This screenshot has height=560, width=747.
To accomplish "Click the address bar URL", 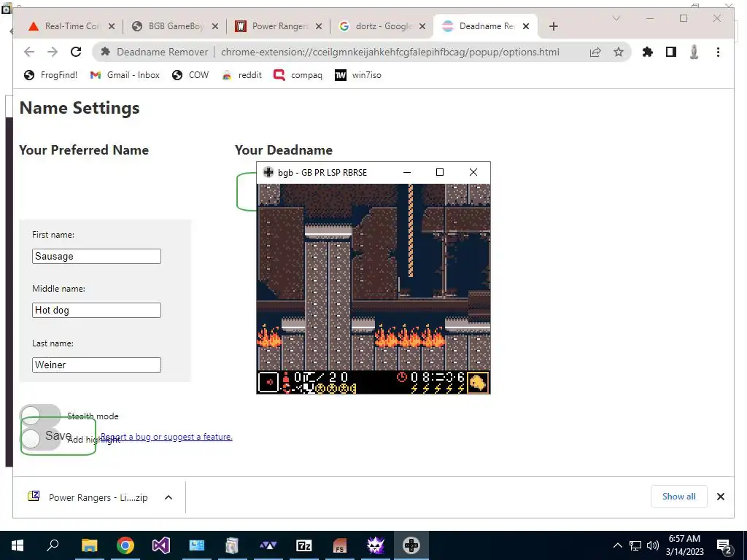I will [390, 52].
